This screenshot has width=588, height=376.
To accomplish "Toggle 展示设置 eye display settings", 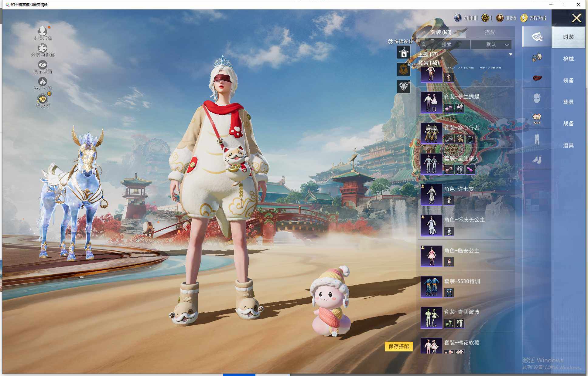I will pyautogui.click(x=43, y=65).
